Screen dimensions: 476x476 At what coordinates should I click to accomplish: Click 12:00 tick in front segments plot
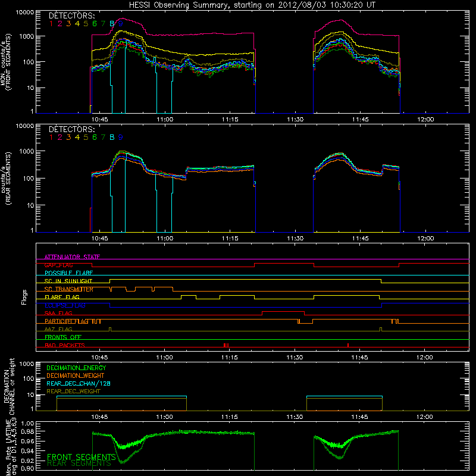(x=425, y=120)
